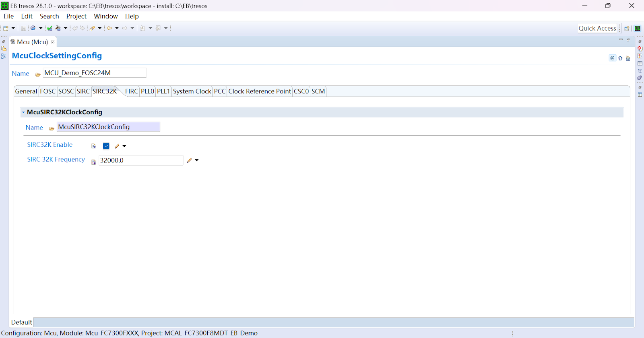Switch to the General tab
This screenshot has height=338, width=644.
pyautogui.click(x=26, y=91)
